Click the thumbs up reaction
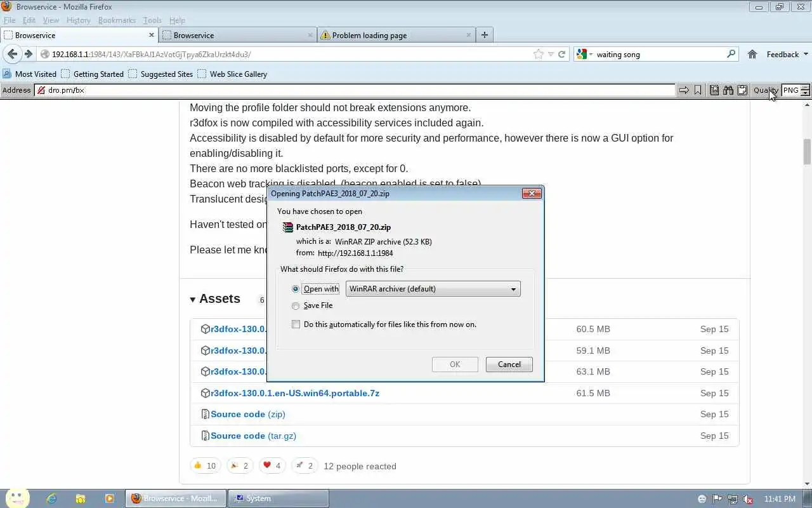This screenshot has width=812, height=508. (x=206, y=465)
